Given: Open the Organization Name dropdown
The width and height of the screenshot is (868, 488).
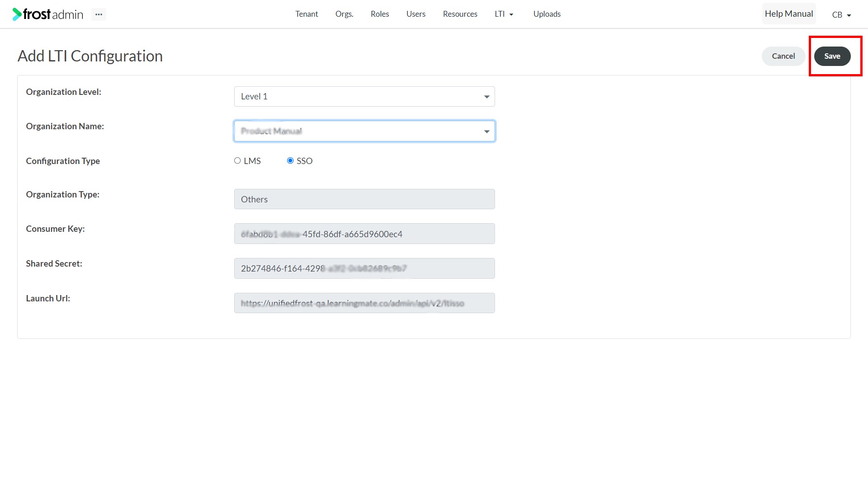Looking at the screenshot, I should pyautogui.click(x=364, y=131).
